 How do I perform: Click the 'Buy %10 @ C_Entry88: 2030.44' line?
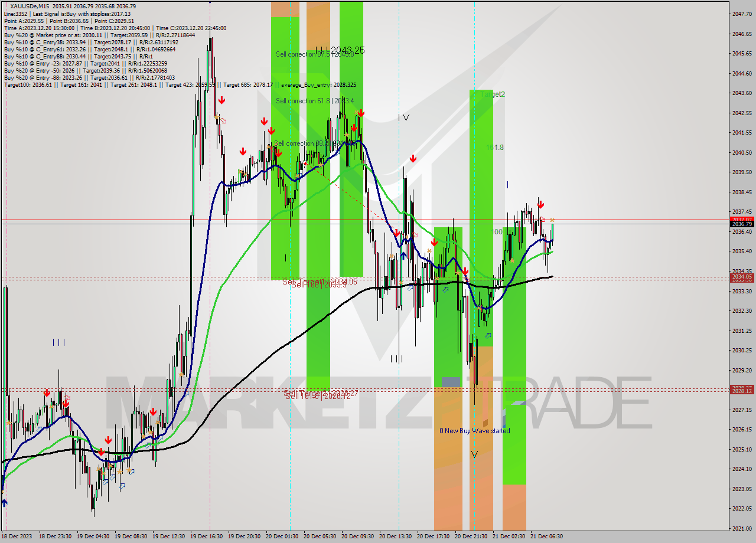[x=79, y=56]
